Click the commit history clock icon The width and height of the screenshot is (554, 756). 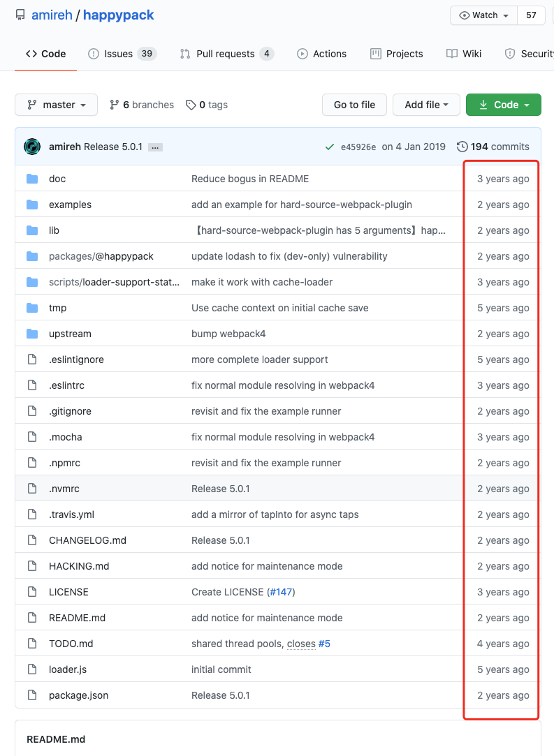coord(462,147)
